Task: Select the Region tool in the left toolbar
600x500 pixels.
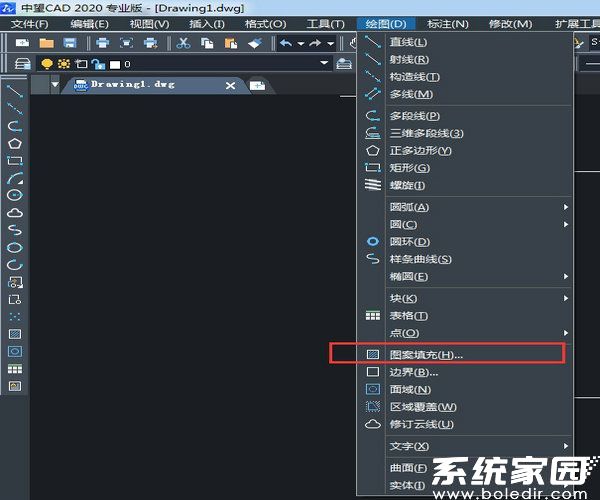Action: [x=15, y=351]
